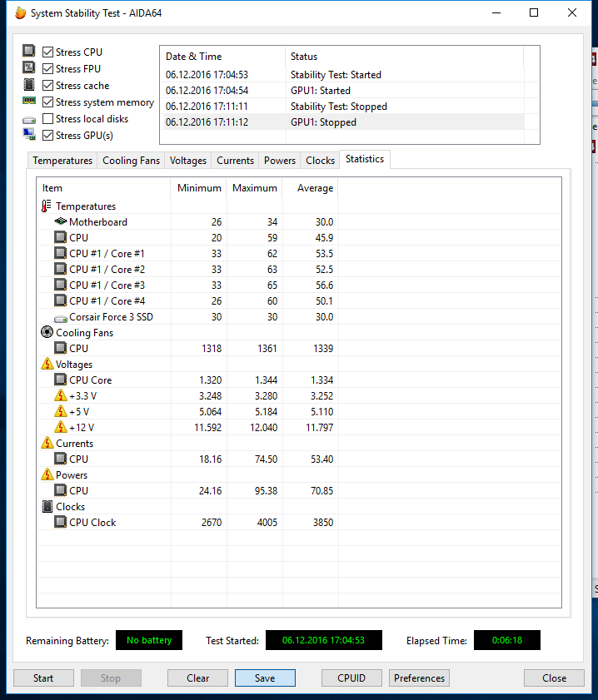Click the RAM module icon beside Stress system memory
Screen dimensions: 598x700
(29, 102)
